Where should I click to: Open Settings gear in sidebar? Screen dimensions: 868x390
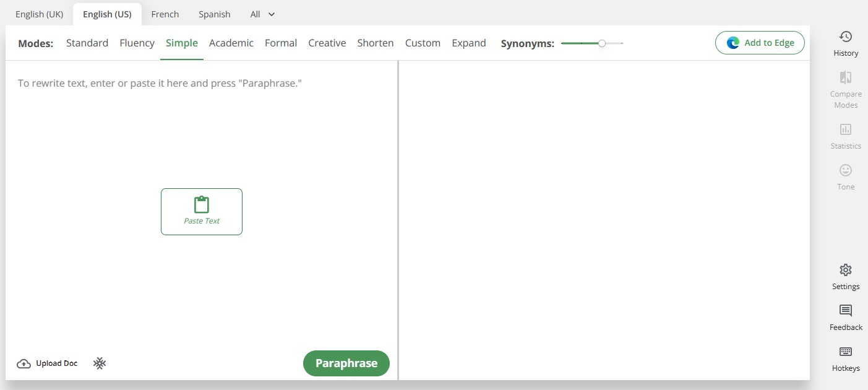coord(846,270)
